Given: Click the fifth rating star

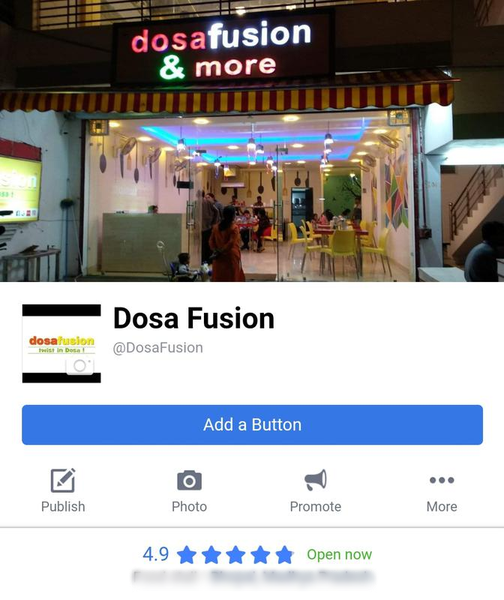Looking at the screenshot, I should tap(284, 554).
